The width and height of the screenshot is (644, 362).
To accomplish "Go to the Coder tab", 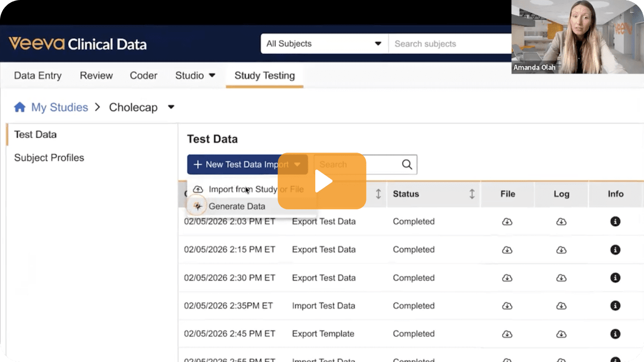I will pos(143,76).
